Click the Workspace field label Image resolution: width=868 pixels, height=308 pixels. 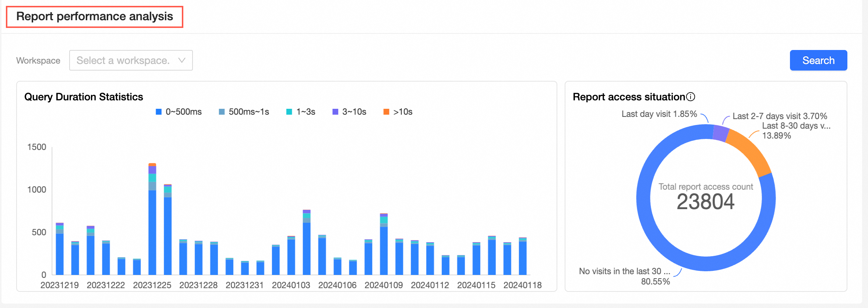(38, 61)
